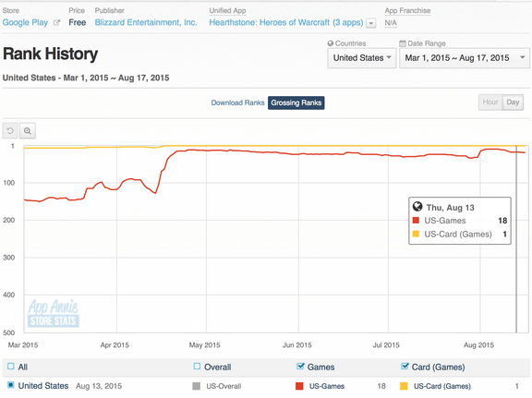532x398 pixels.
Task: Click the yellow US-Card (Games) legend swatch in bottom row
Action: [404, 386]
